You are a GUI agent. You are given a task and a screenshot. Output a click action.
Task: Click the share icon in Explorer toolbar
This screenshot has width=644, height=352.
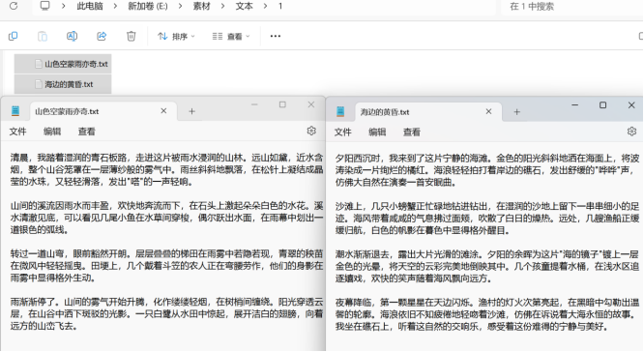tap(102, 36)
